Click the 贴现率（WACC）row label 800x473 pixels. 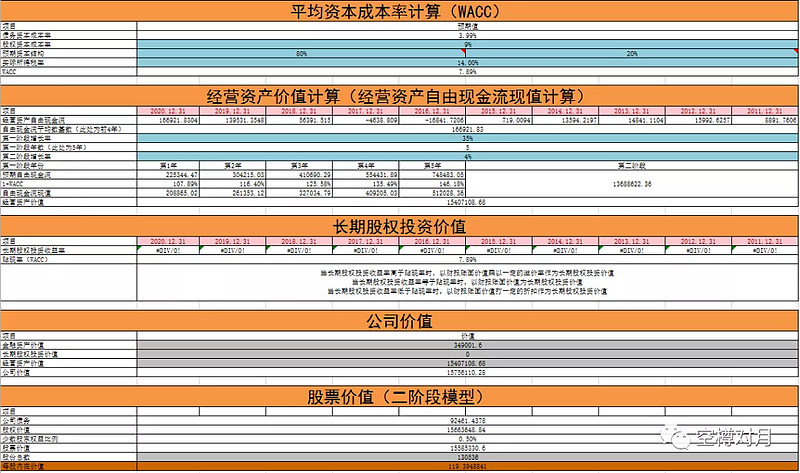(x=68, y=260)
